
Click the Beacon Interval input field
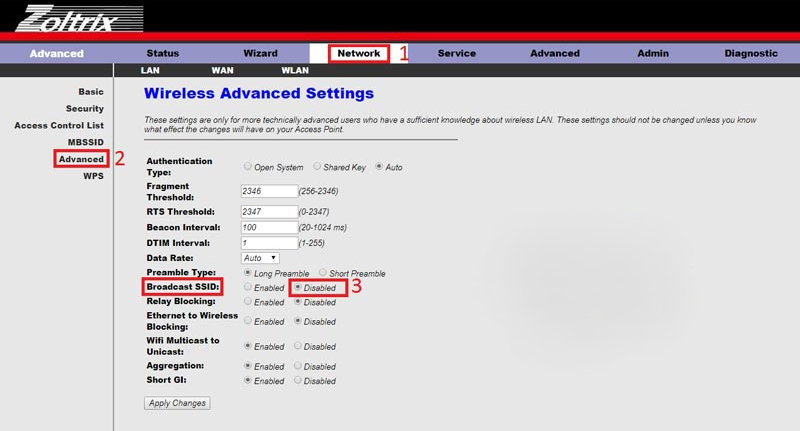(269, 227)
